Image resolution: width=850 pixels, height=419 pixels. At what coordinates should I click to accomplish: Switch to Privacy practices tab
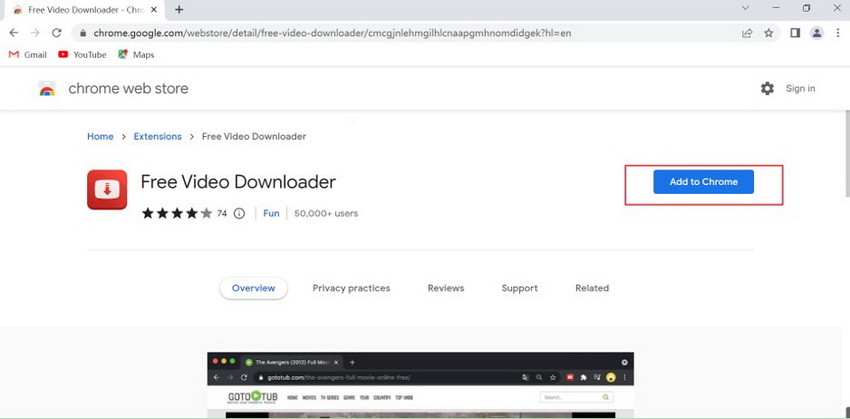pyautogui.click(x=351, y=288)
